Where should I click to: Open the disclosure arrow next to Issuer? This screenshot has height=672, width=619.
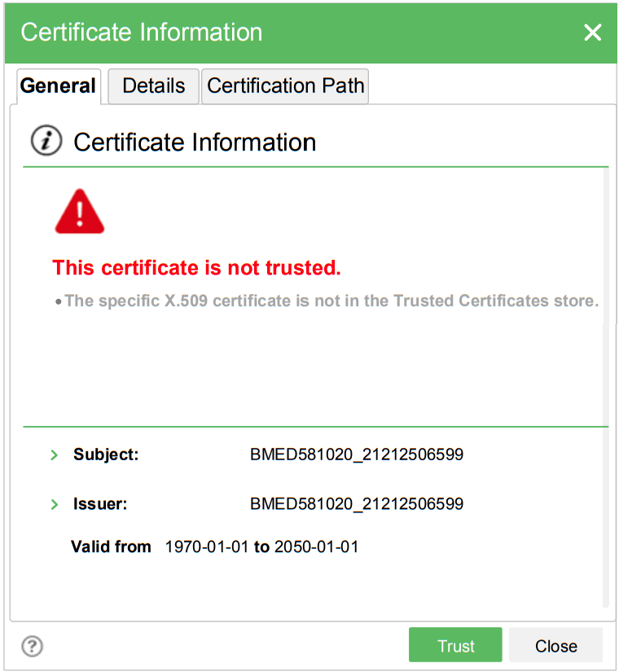pos(55,505)
